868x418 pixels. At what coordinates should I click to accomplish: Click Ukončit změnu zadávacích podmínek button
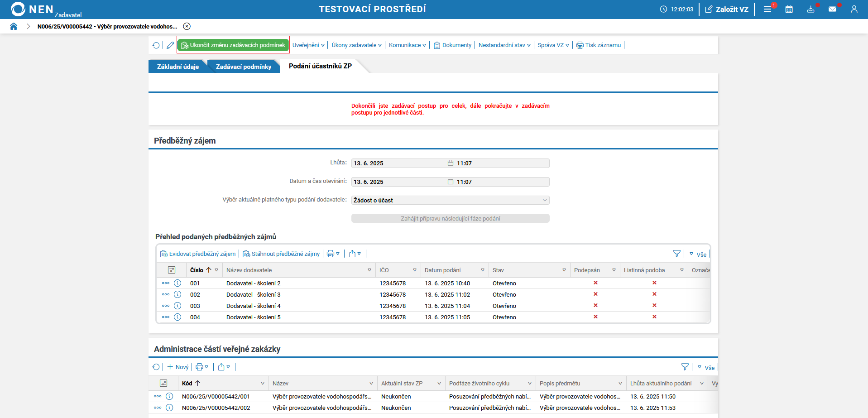tap(233, 45)
